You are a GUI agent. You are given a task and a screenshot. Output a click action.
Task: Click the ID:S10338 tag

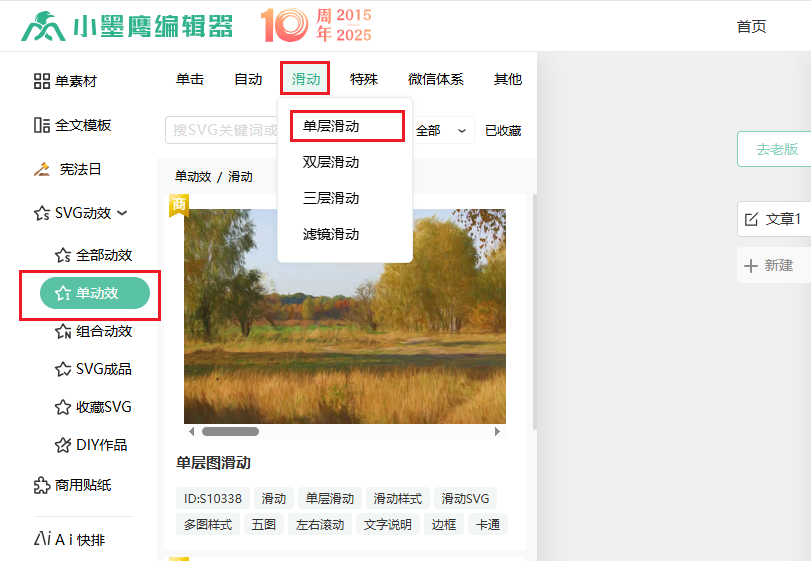[x=213, y=498]
